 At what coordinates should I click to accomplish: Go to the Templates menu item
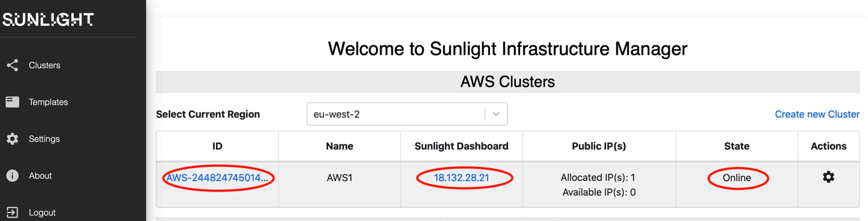point(48,102)
